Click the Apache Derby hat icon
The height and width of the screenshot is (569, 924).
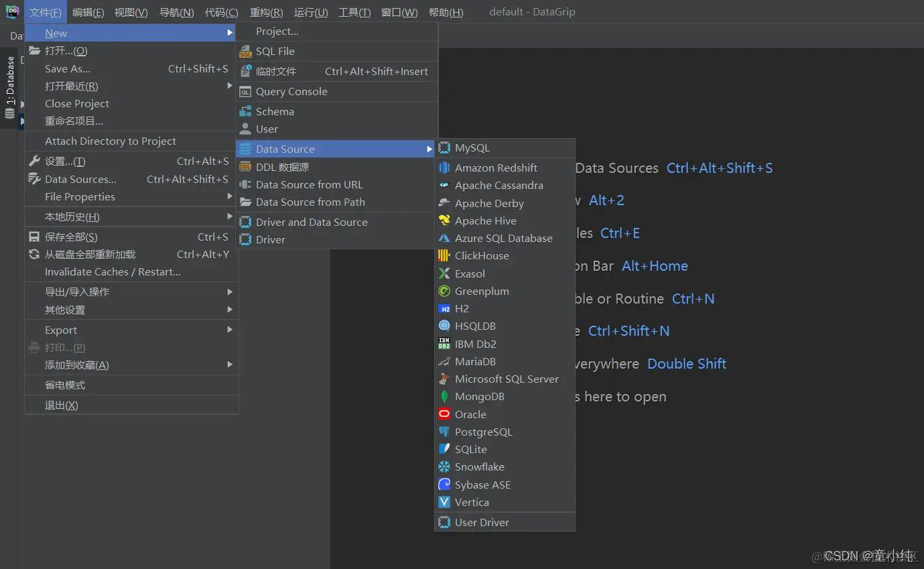pyautogui.click(x=444, y=203)
